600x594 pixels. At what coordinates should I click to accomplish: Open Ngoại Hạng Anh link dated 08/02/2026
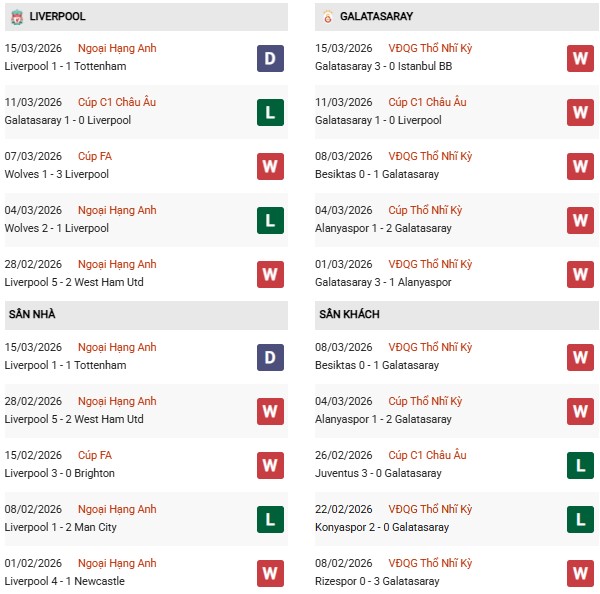click(x=117, y=509)
